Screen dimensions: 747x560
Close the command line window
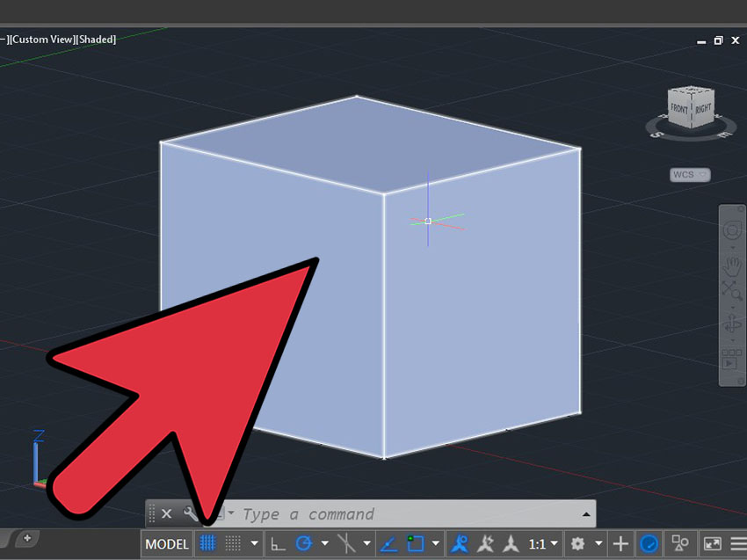[x=166, y=513]
